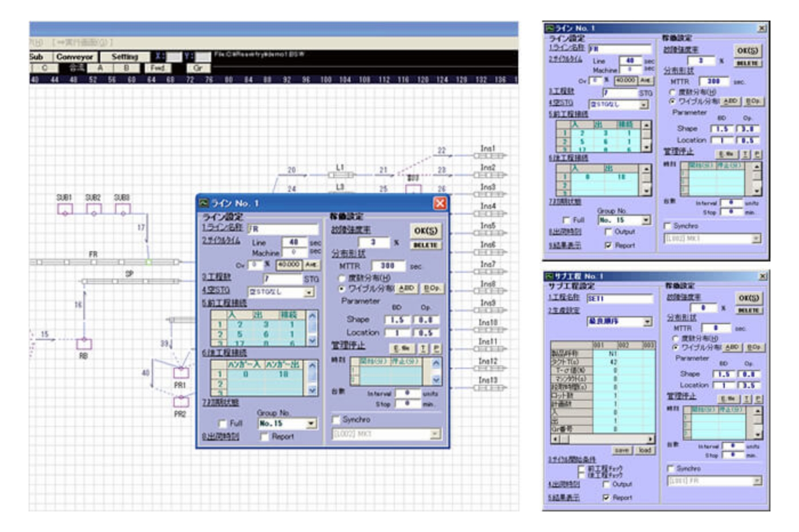Open 空STG dropdown in top-right Line panel
Viewport: 799px width, 532px height.
(644, 104)
